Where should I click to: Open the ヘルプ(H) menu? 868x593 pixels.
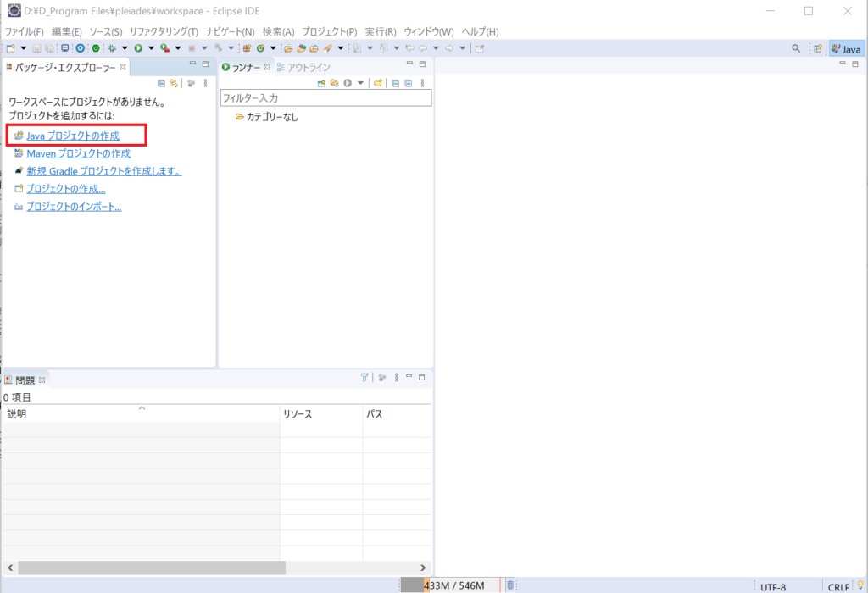click(x=480, y=31)
